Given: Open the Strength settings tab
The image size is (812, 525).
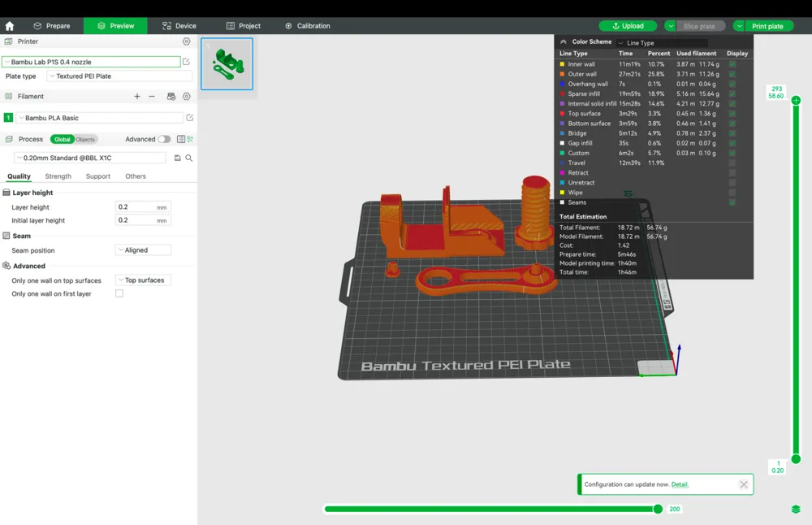Looking at the screenshot, I should (x=58, y=176).
